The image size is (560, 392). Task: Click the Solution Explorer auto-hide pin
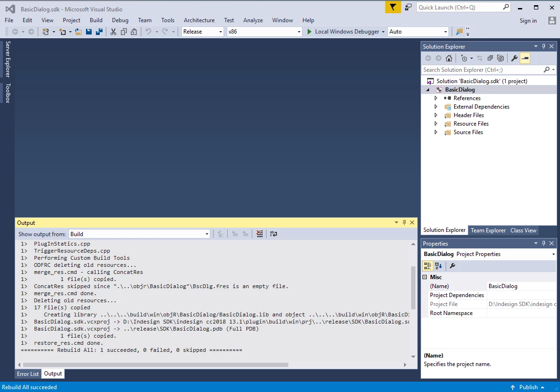[x=543, y=46]
